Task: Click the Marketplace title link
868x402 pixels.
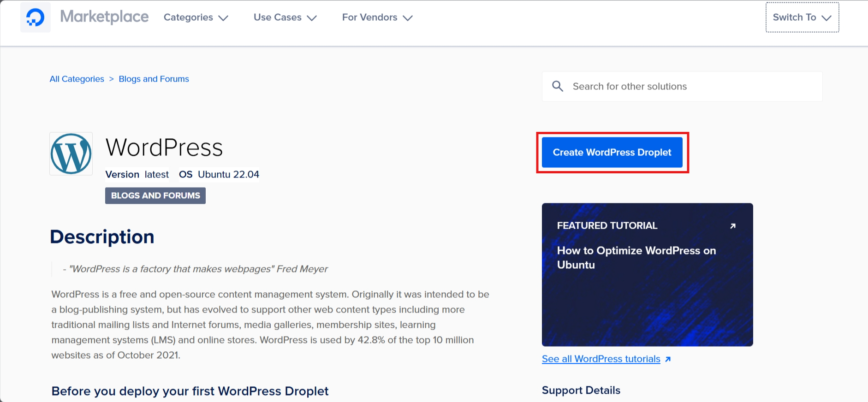Action: 104,17
